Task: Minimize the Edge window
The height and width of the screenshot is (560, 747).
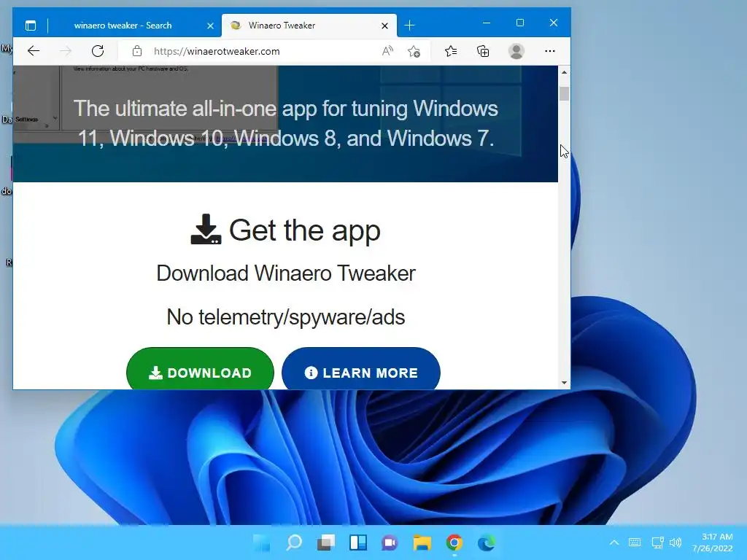Action: pyautogui.click(x=487, y=23)
